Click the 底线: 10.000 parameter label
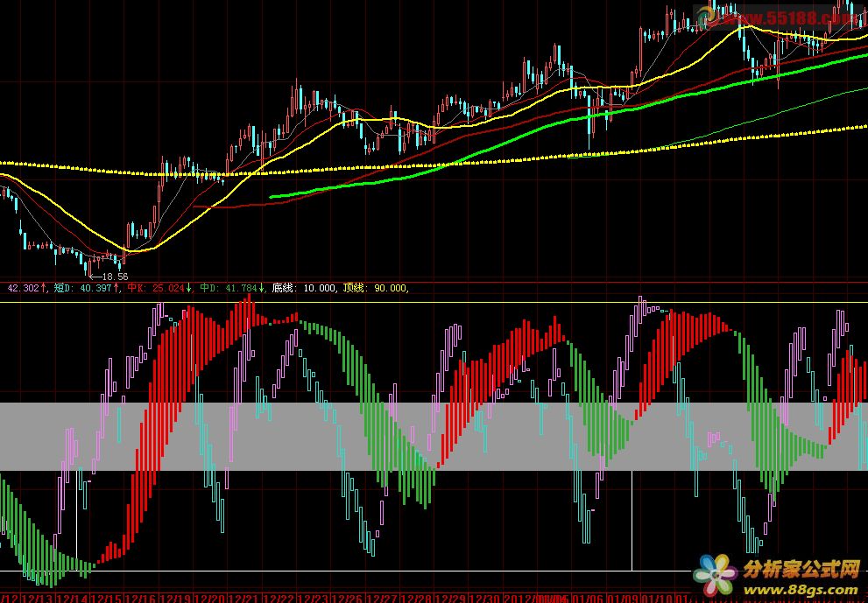The image size is (868, 603). click(x=304, y=288)
